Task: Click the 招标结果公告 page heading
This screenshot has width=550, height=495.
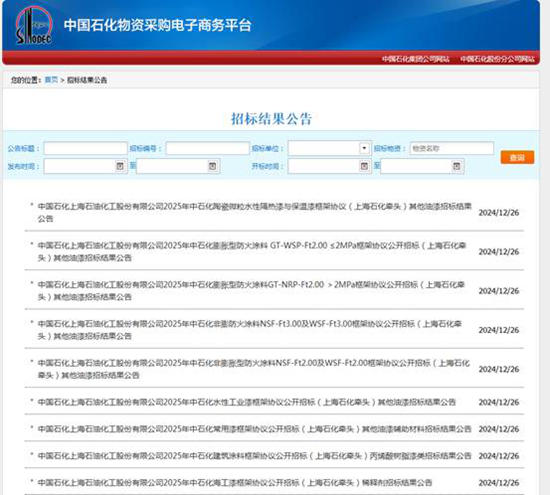Action: tap(271, 119)
